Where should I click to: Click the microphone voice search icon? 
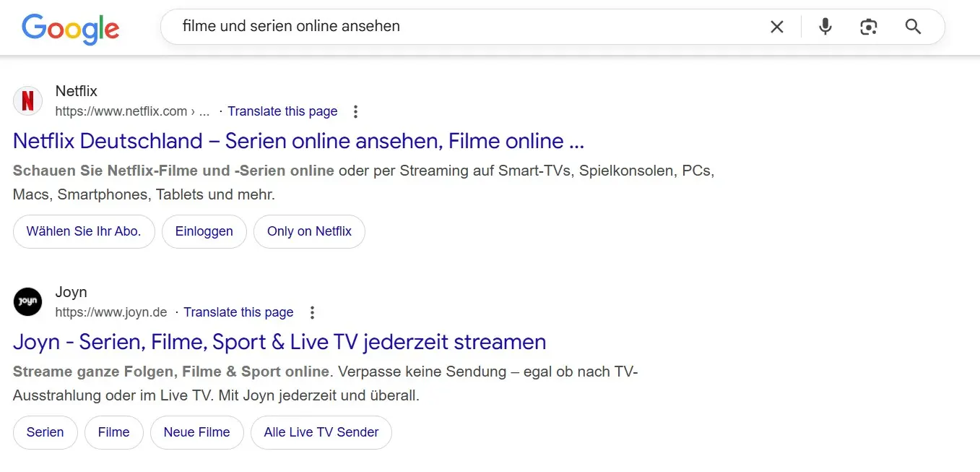(x=825, y=26)
